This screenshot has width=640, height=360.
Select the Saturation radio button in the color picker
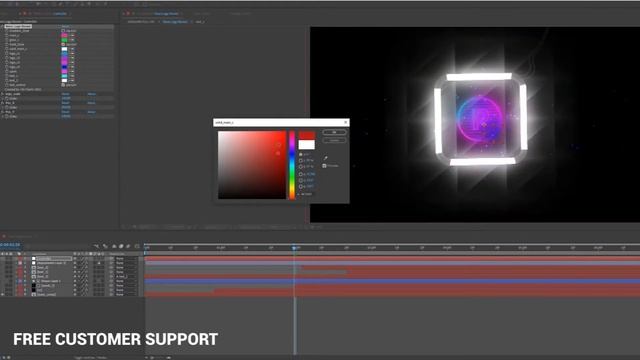tap(300, 160)
